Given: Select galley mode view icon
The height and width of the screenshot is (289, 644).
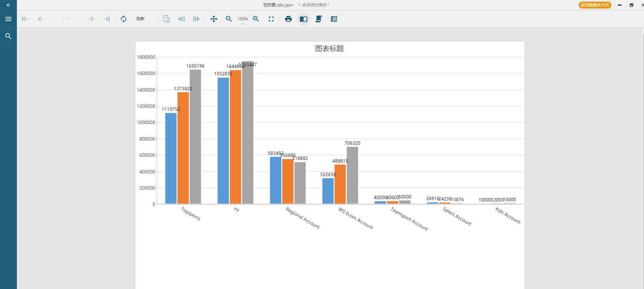Looking at the screenshot, I should [334, 19].
